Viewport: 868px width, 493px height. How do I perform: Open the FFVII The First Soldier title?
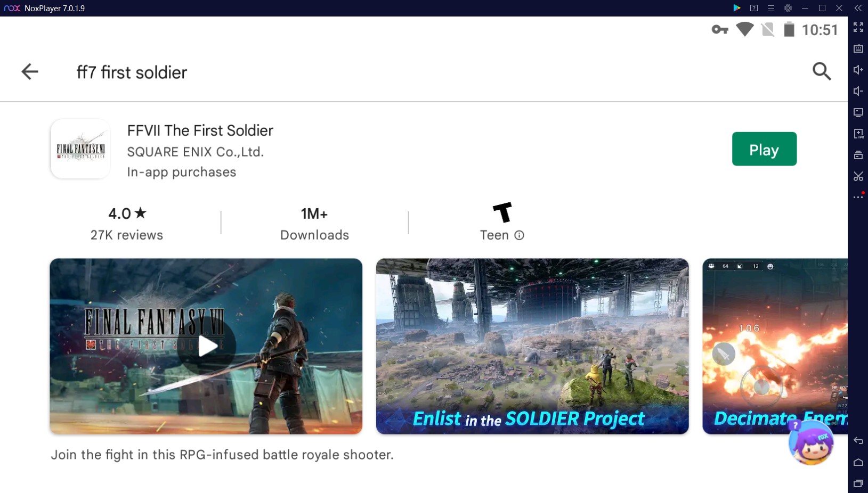200,130
